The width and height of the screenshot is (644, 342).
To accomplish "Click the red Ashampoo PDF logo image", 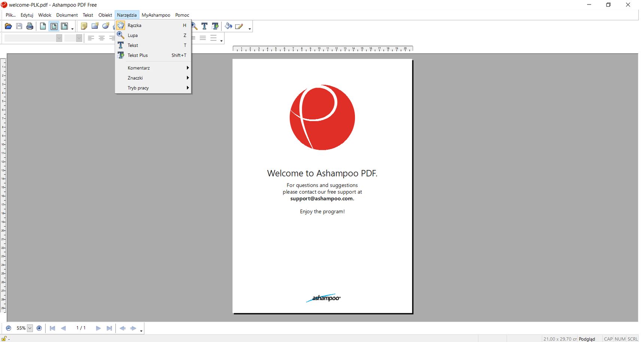I will [x=322, y=117].
